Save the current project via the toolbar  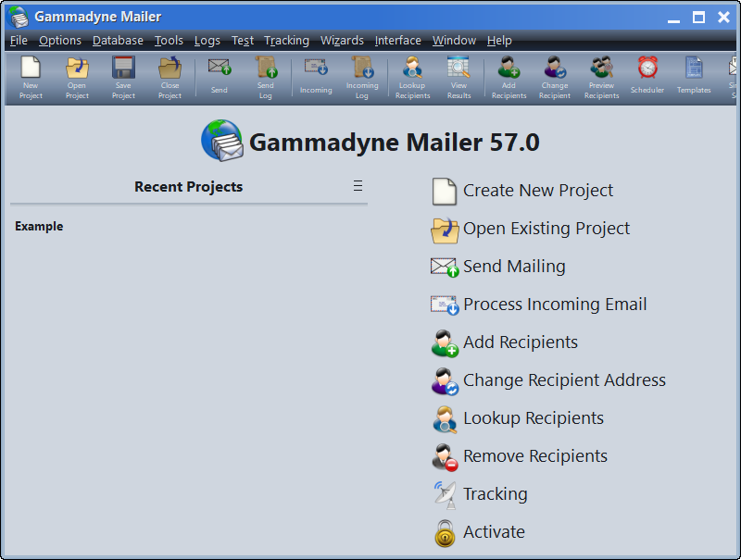[x=122, y=78]
